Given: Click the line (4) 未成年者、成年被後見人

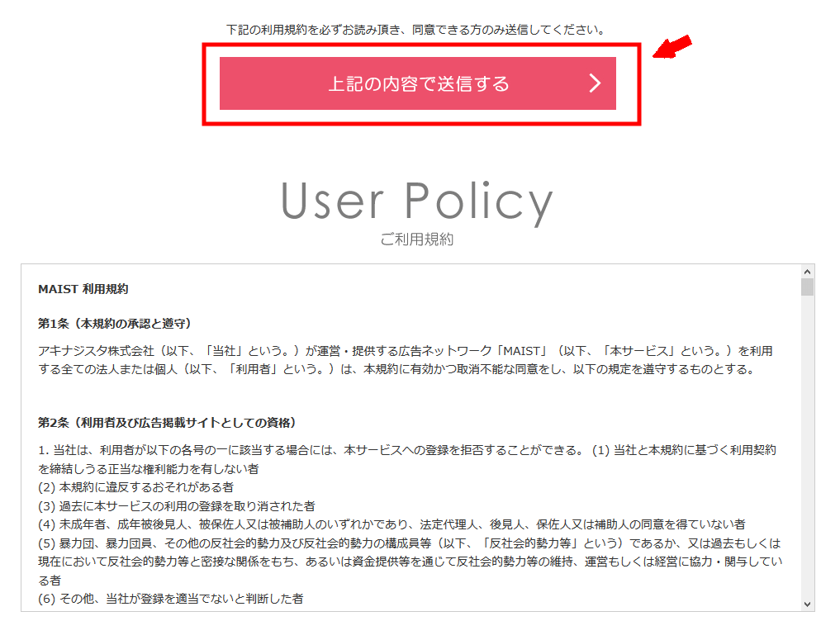Looking at the screenshot, I should tap(392, 524).
